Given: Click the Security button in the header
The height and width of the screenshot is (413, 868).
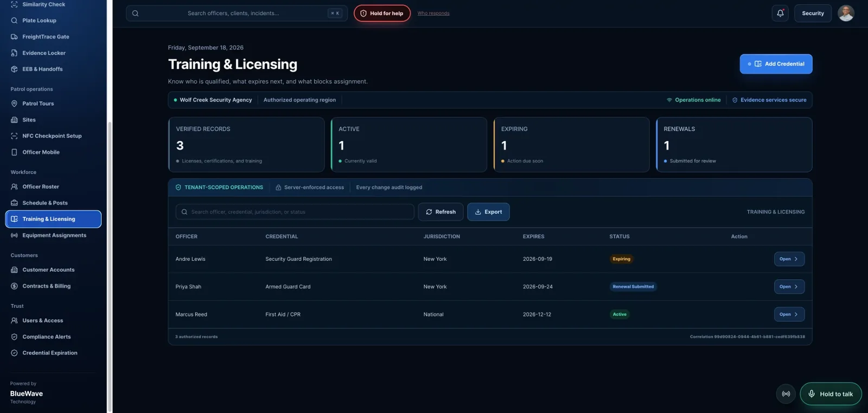Looking at the screenshot, I should [813, 13].
